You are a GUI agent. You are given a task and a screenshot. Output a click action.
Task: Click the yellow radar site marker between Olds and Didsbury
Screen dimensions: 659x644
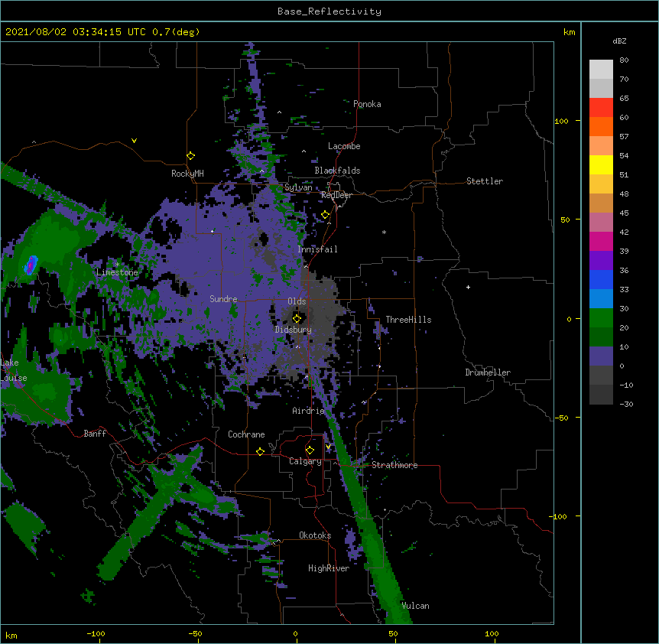[x=297, y=318]
